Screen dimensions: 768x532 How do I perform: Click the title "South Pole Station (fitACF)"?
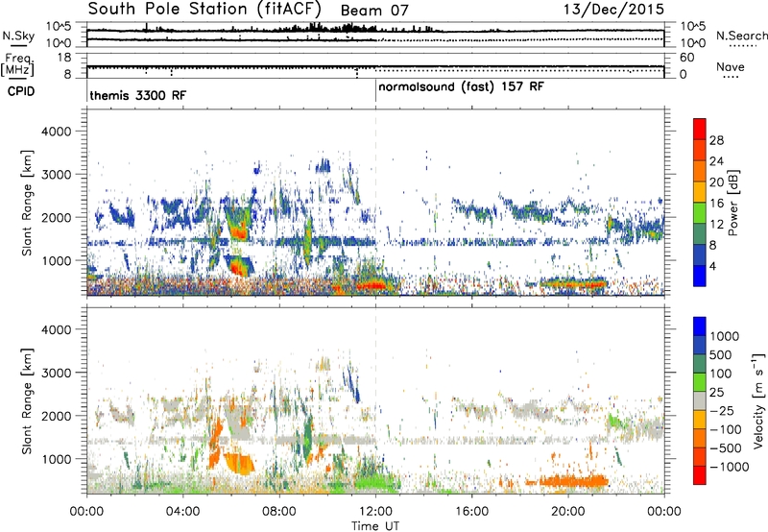(204, 10)
